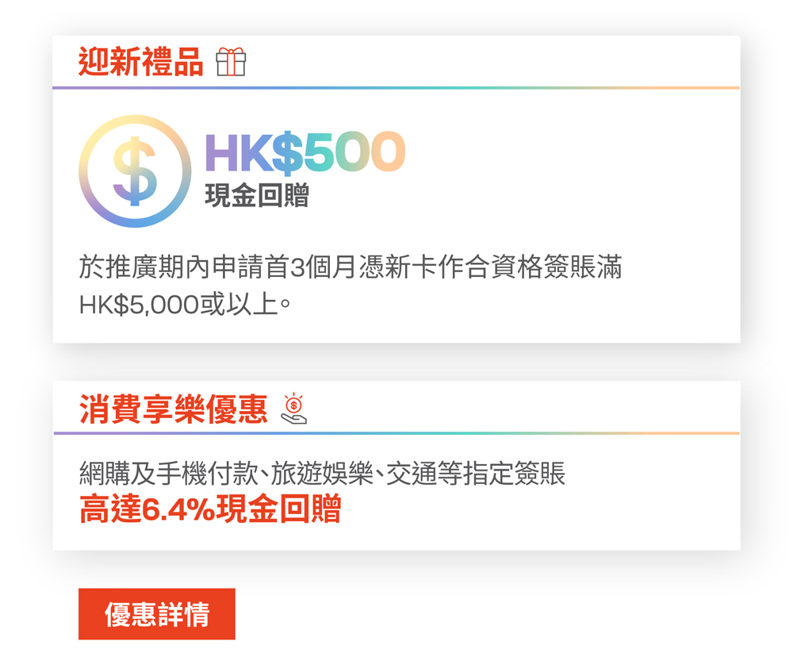Image resolution: width=793 pixels, height=672 pixels.
Task: Click the spending offers card panel
Action: 396,466
